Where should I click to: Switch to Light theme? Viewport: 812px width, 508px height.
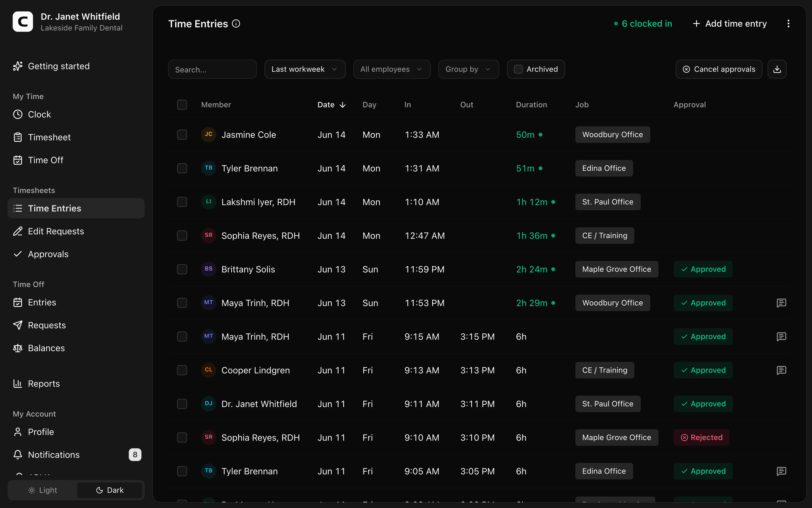tap(43, 490)
